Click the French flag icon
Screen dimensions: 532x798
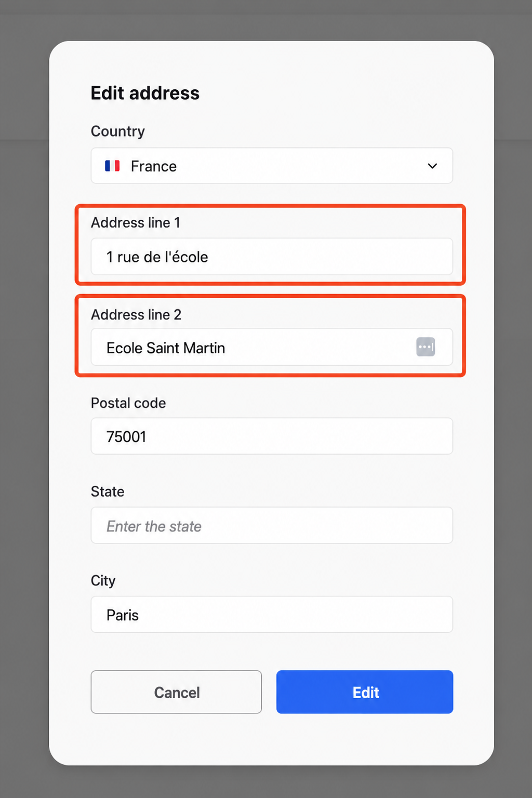[x=112, y=166]
